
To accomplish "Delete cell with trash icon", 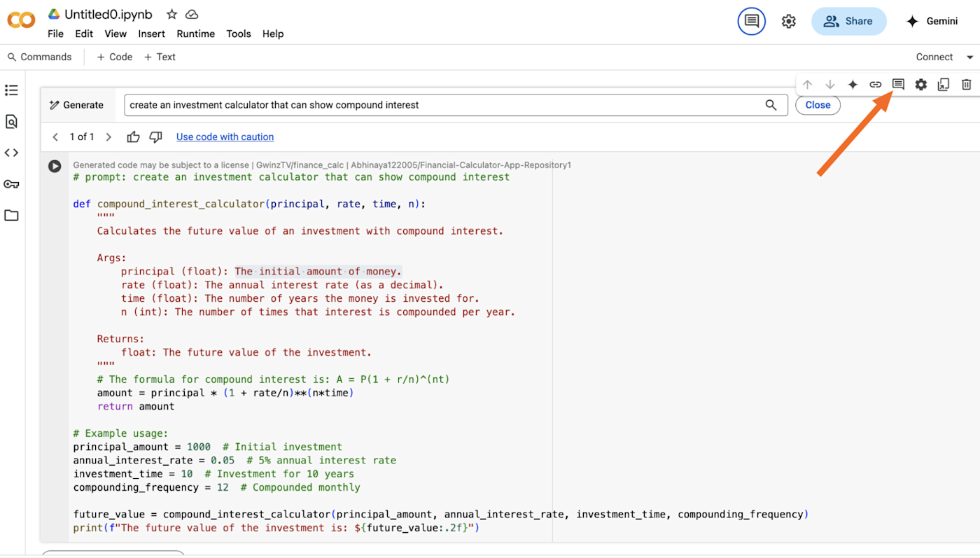I will pos(966,85).
